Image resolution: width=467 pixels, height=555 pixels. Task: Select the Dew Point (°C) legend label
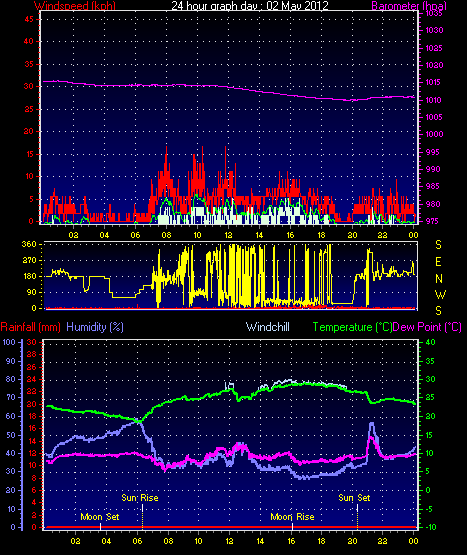pyautogui.click(x=427, y=327)
